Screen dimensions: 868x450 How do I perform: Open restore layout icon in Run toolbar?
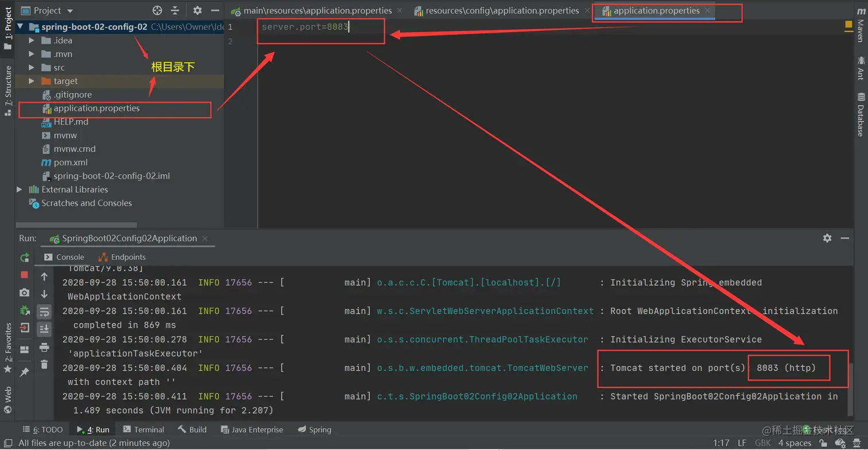(24, 349)
